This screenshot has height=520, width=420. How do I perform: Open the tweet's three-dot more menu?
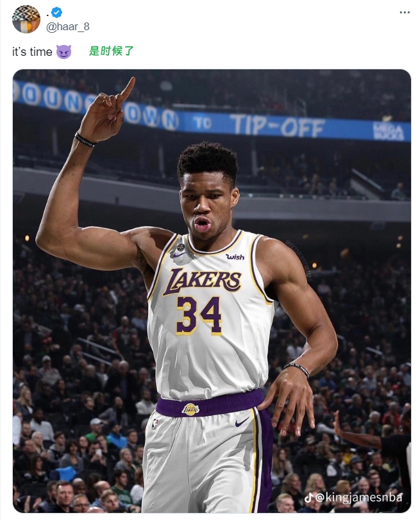404,12
